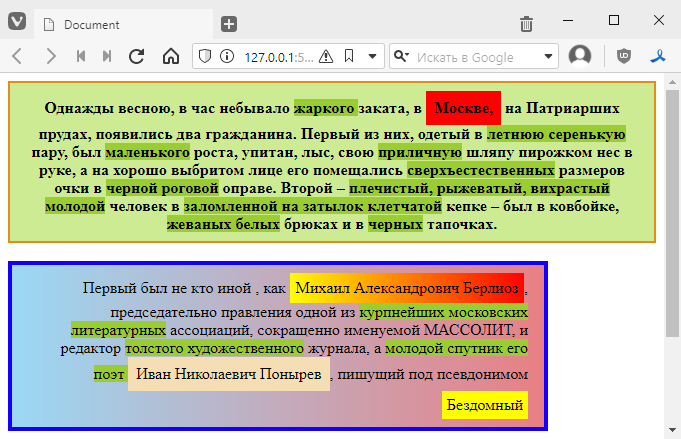Image resolution: width=681 pixels, height=439 pixels.
Task: Reload the current page
Action: [x=137, y=56]
